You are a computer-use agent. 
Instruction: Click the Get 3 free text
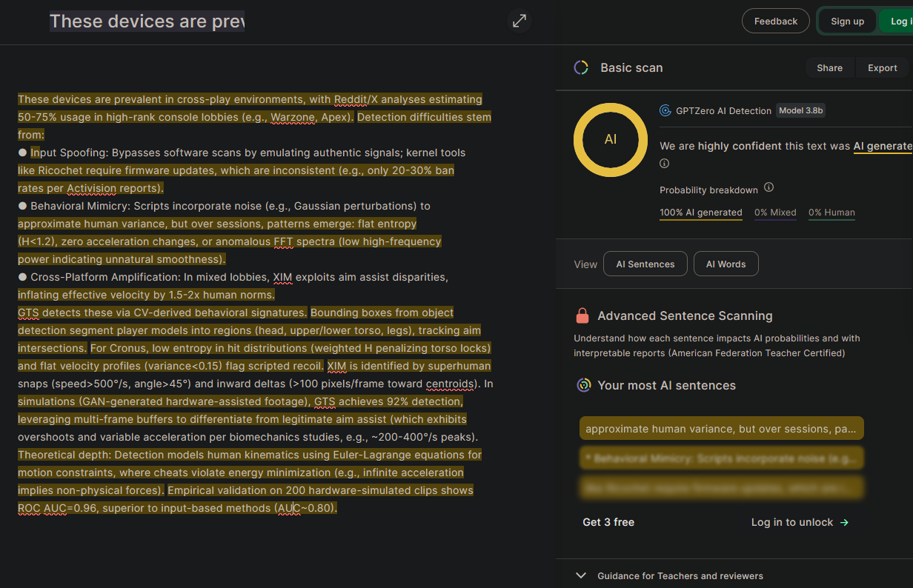tap(608, 522)
